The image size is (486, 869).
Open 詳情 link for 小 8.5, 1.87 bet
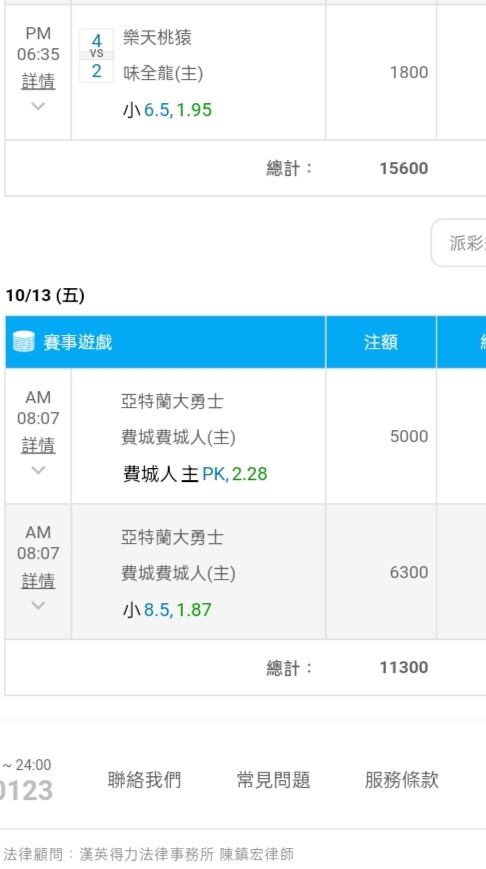pyautogui.click(x=38, y=581)
